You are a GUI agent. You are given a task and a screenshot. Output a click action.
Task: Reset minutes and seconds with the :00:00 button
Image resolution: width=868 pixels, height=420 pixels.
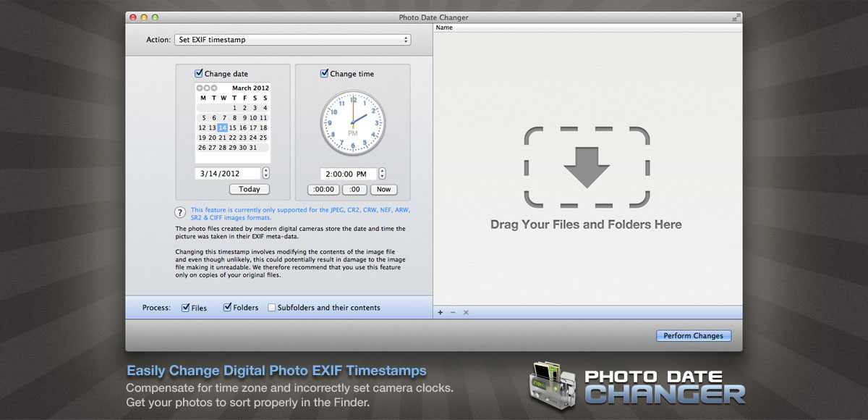[323, 189]
